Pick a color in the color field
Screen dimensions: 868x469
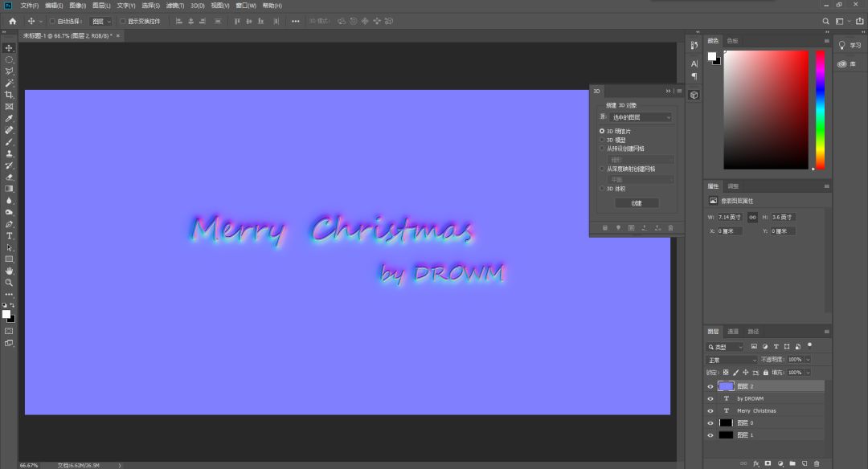point(766,109)
